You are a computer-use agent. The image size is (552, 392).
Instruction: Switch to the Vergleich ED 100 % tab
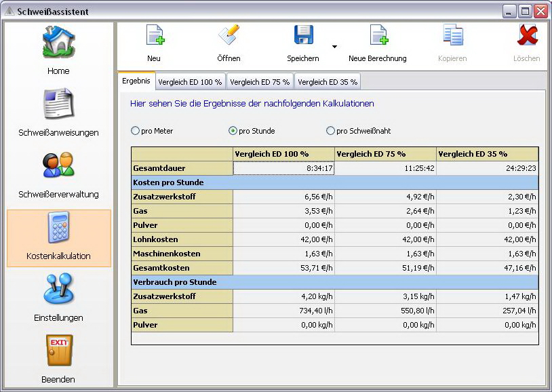click(190, 82)
